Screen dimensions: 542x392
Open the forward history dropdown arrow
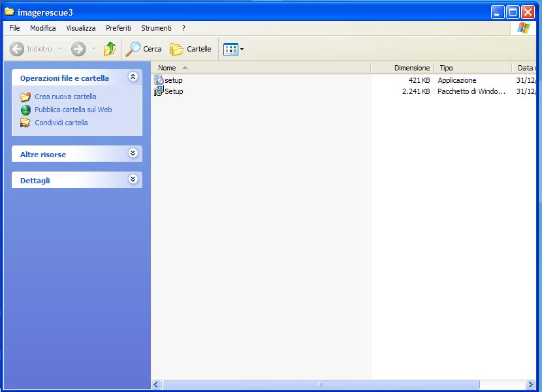coord(93,49)
